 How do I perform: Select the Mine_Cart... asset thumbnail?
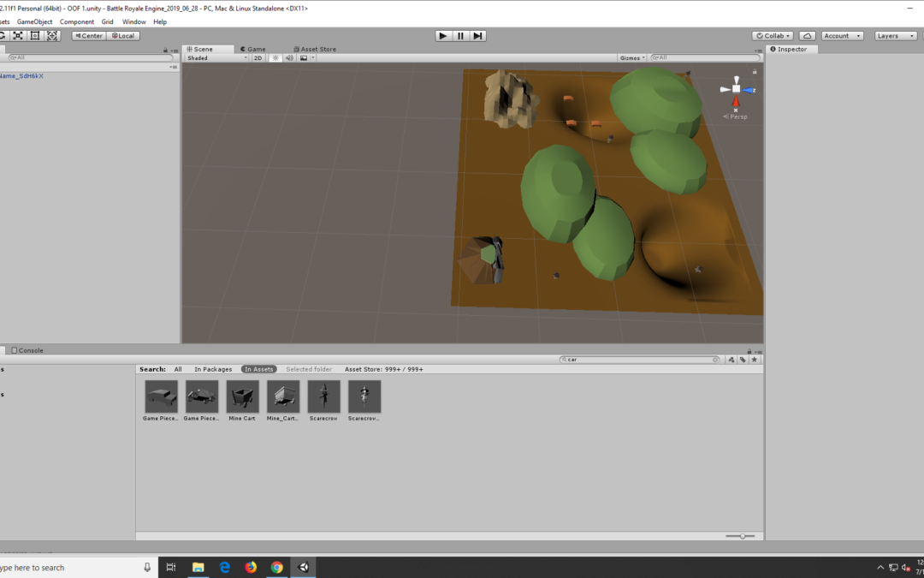point(283,396)
